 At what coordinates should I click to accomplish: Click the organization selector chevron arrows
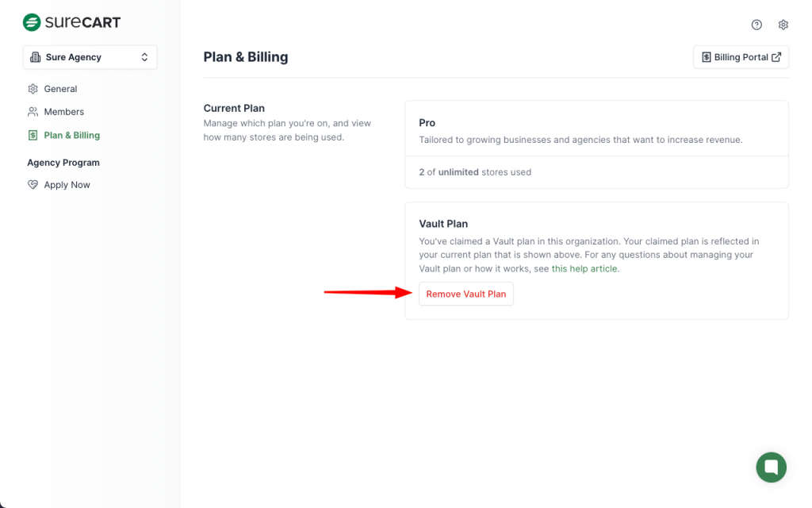144,57
